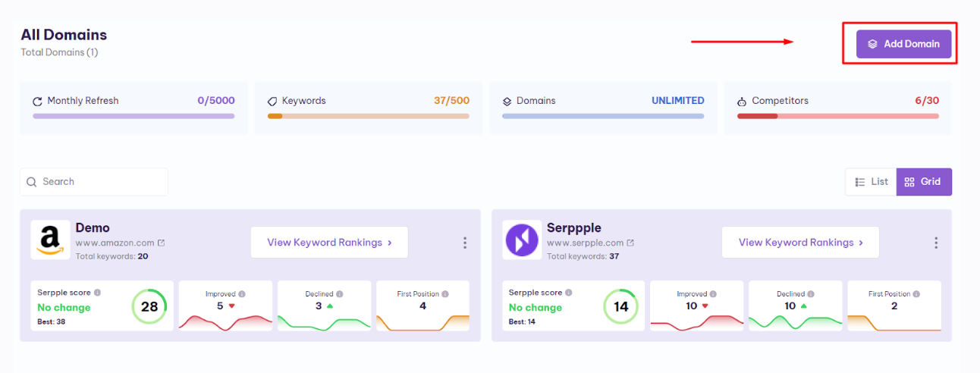980x373 pixels.
Task: Click the score circle showing 14
Action: 621,307
